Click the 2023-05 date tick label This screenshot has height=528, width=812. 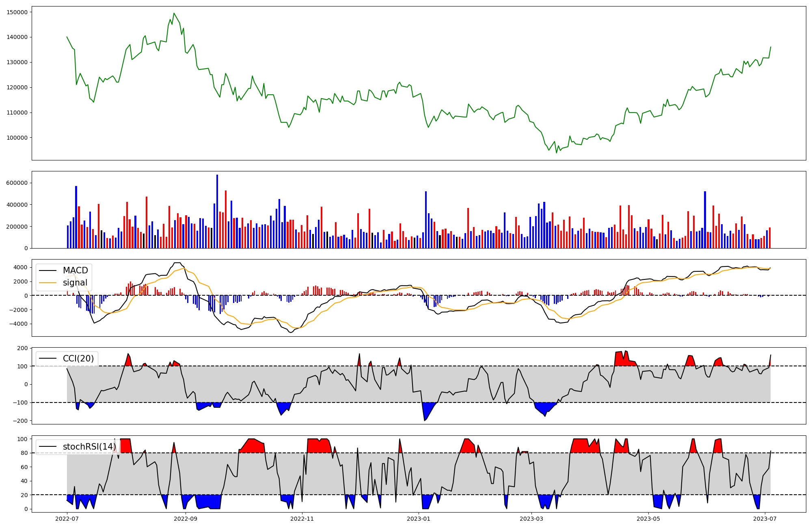(648, 519)
